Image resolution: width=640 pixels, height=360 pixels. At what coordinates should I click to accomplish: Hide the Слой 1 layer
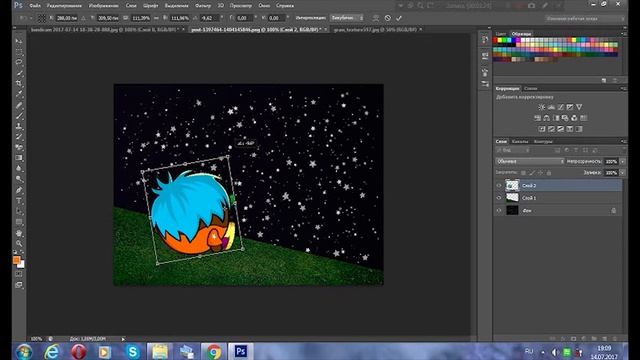click(499, 198)
